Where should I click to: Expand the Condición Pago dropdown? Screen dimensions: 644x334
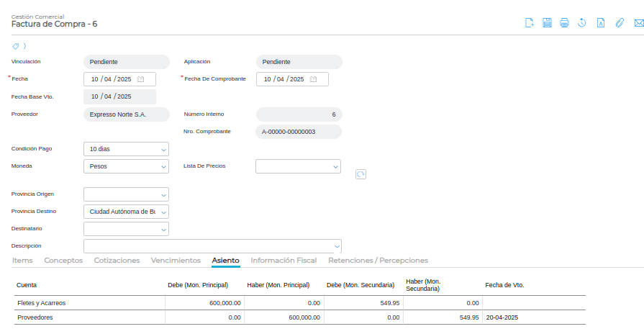163,150
